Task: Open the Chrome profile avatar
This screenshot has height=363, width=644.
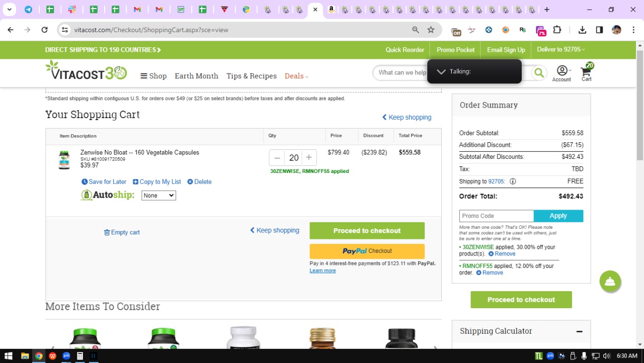Action: [616, 30]
